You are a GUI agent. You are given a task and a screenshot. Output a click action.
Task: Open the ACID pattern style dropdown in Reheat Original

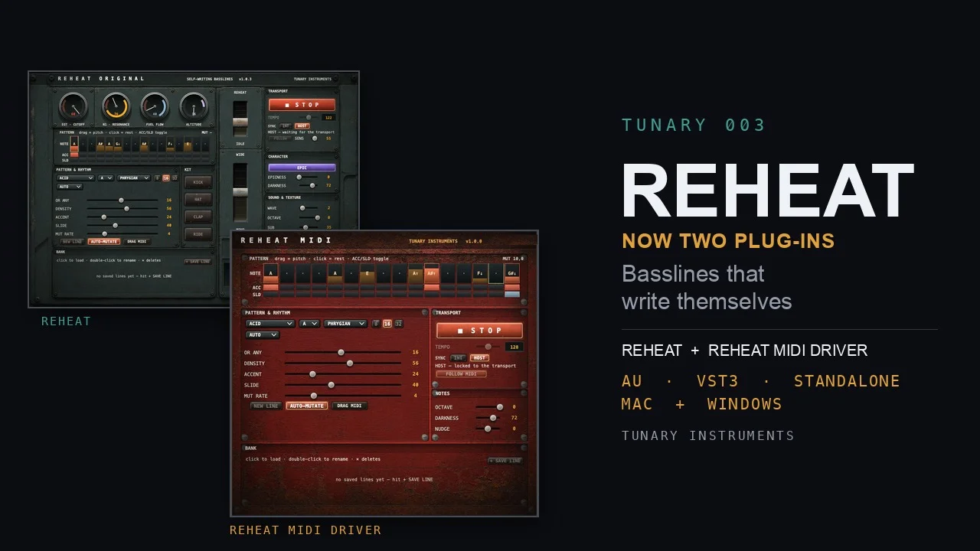coord(75,178)
